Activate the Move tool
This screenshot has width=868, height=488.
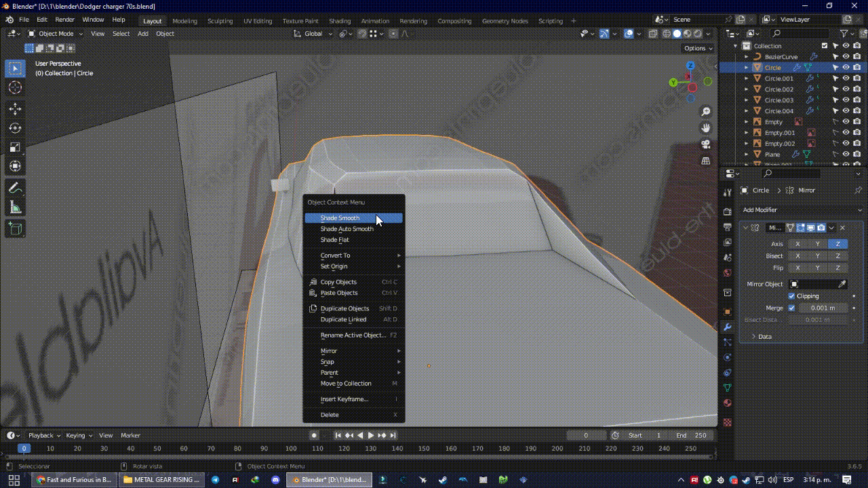[15, 109]
